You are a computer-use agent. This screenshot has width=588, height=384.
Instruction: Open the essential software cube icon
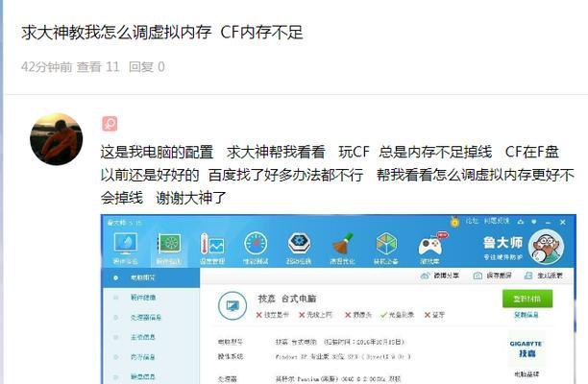pyautogui.click(x=386, y=244)
